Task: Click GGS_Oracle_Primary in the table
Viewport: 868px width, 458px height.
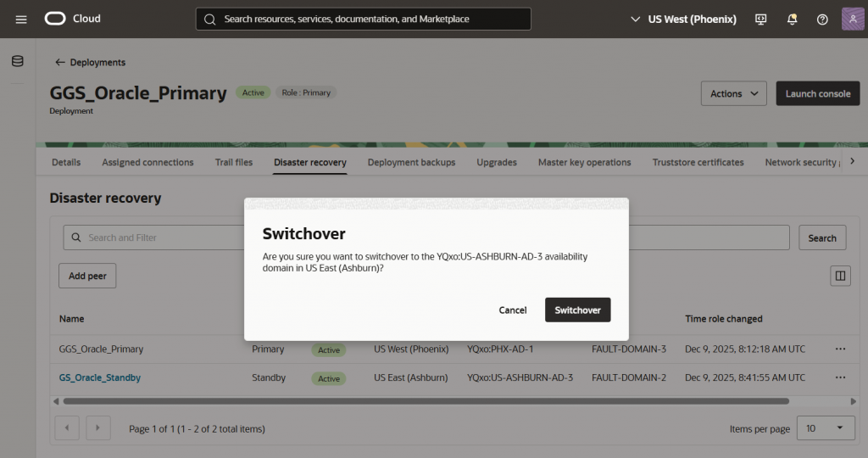Action: (102, 349)
